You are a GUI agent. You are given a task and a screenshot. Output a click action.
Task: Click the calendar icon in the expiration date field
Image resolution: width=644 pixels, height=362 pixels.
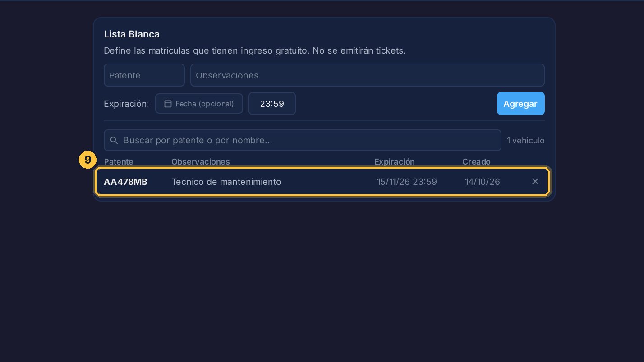pyautogui.click(x=168, y=104)
